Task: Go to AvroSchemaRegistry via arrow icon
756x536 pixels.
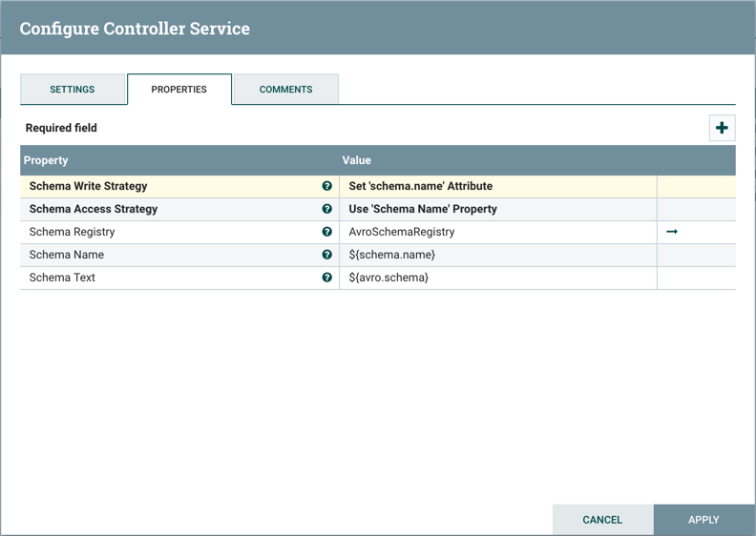Action: click(x=672, y=232)
